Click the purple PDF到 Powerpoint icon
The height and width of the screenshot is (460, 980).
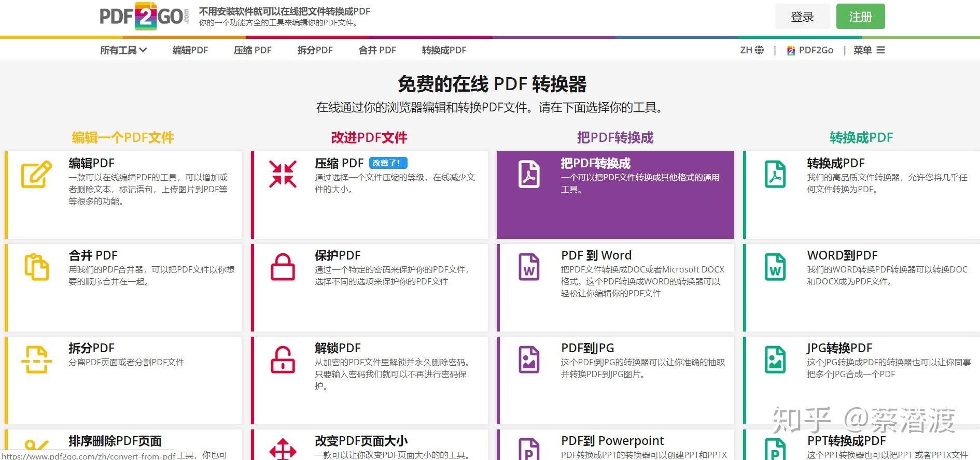529,449
